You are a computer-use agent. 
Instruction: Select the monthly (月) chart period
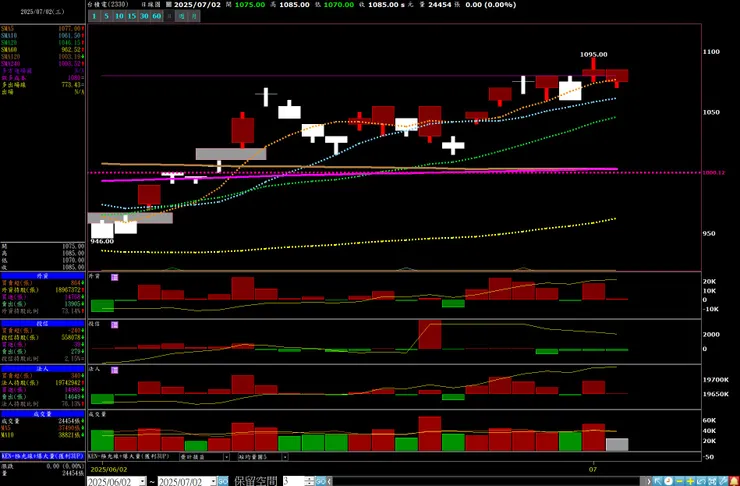point(194,16)
